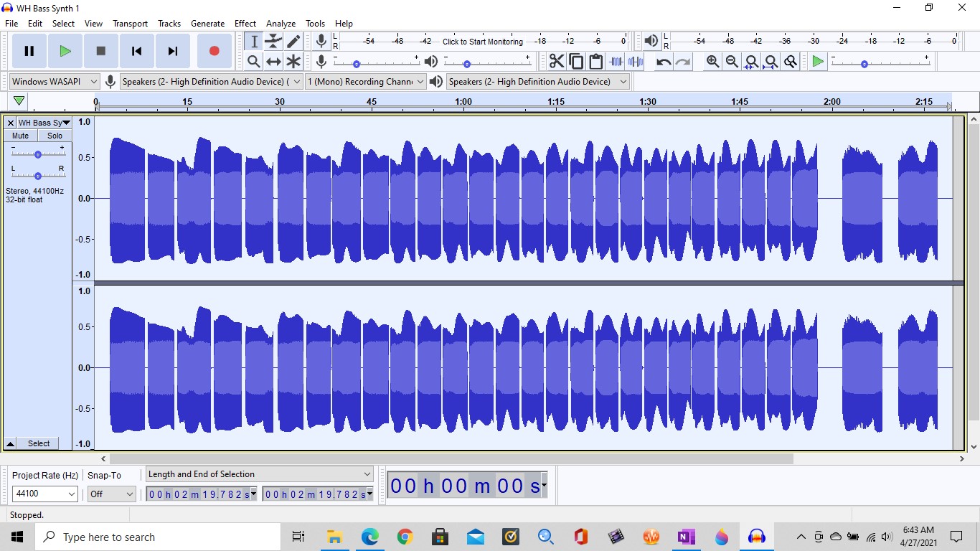The width and height of the screenshot is (980, 551).
Task: Select the Envelope tool
Action: click(273, 42)
